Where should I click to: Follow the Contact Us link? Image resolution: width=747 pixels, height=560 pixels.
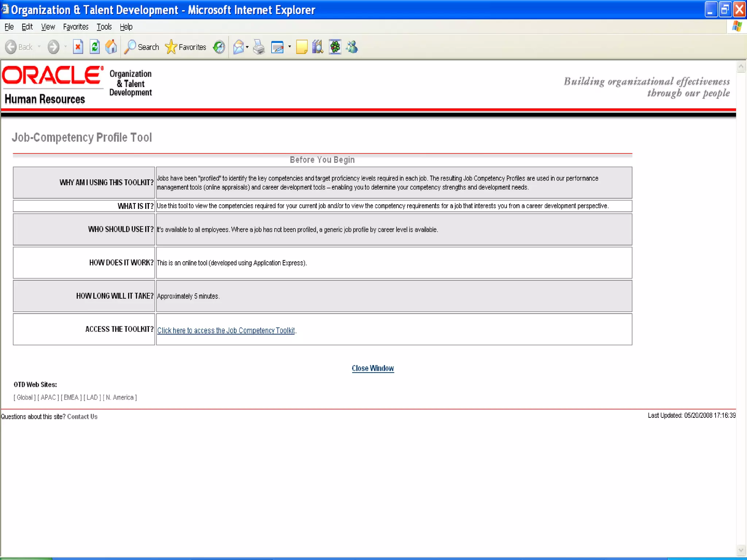coord(82,416)
